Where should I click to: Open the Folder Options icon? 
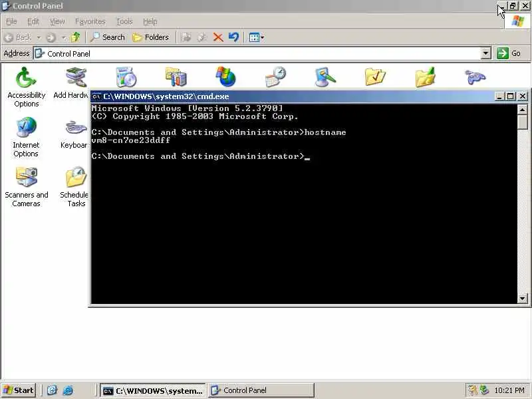375,76
